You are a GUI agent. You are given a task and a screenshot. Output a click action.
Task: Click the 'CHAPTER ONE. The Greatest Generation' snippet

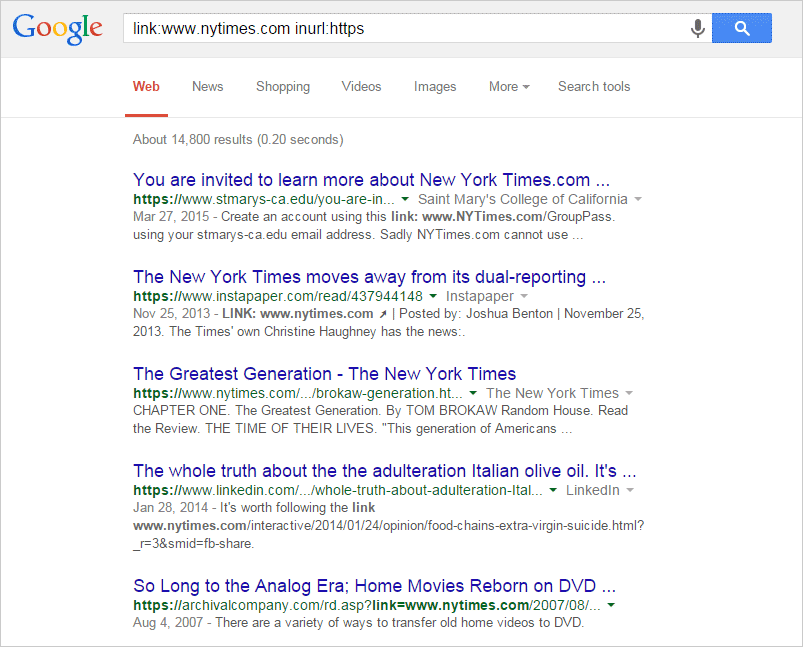click(380, 420)
